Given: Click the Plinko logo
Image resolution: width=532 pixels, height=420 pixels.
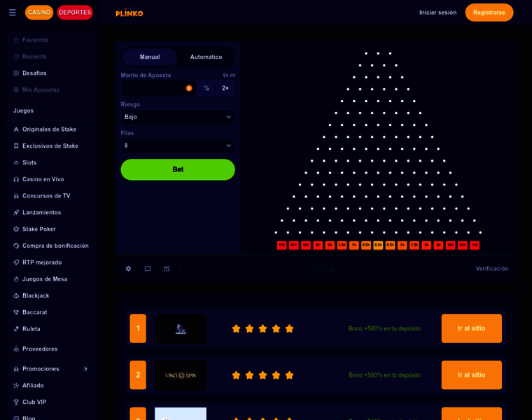Looking at the screenshot, I should tap(129, 12).
